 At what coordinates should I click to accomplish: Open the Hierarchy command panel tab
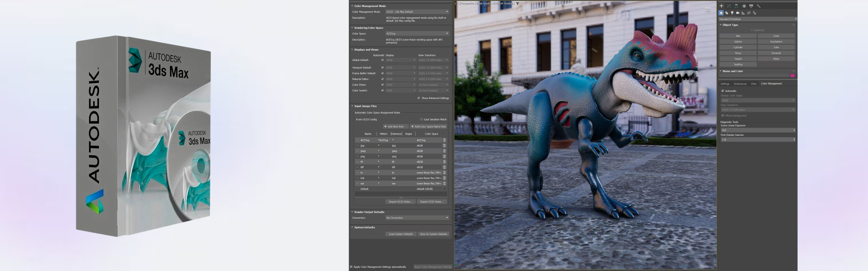pyautogui.click(x=736, y=6)
